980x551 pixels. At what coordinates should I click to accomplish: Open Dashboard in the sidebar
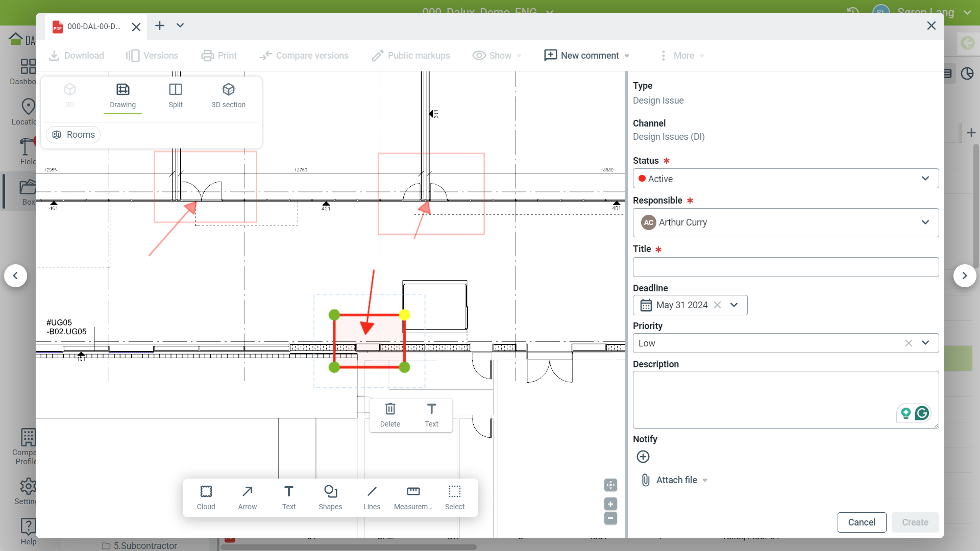click(x=24, y=71)
